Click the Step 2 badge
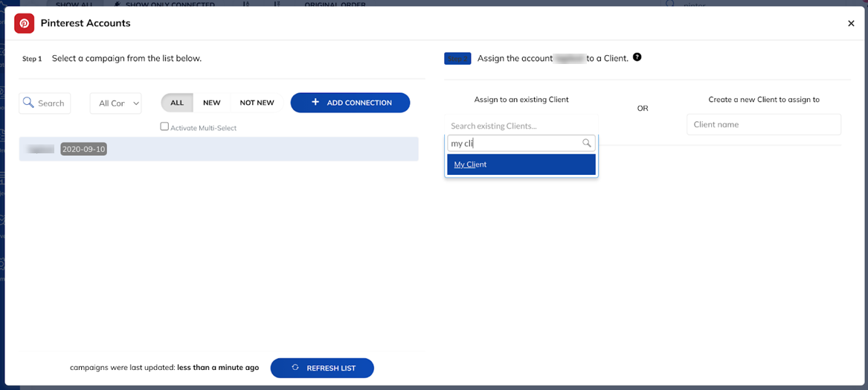 tap(457, 58)
